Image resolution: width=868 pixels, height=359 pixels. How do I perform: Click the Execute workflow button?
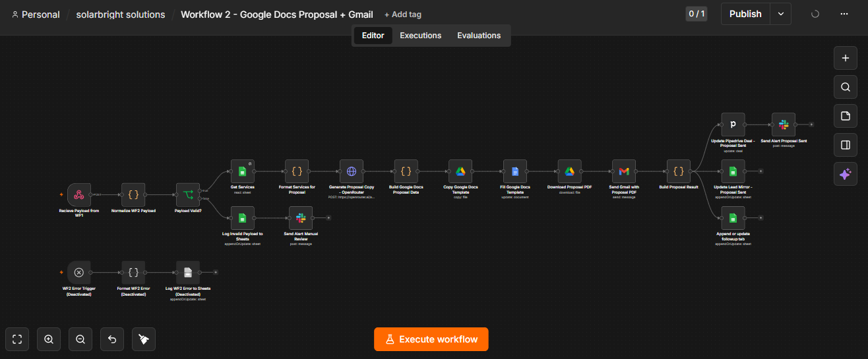(431, 339)
